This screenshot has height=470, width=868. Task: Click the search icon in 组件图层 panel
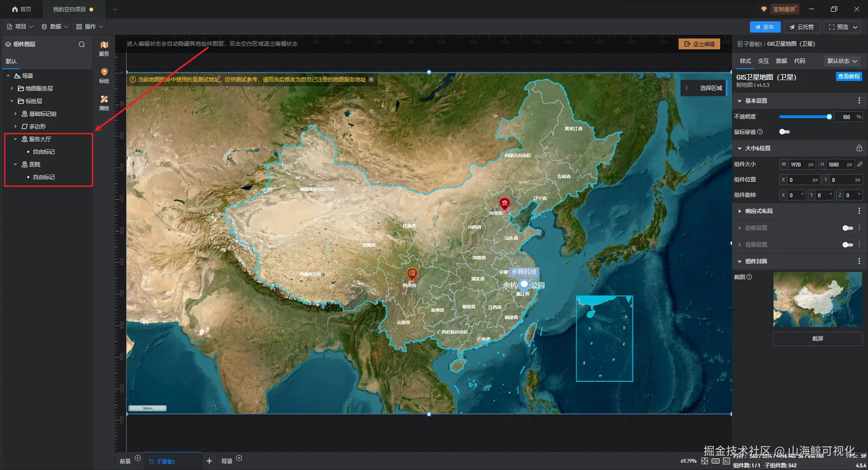click(x=82, y=44)
